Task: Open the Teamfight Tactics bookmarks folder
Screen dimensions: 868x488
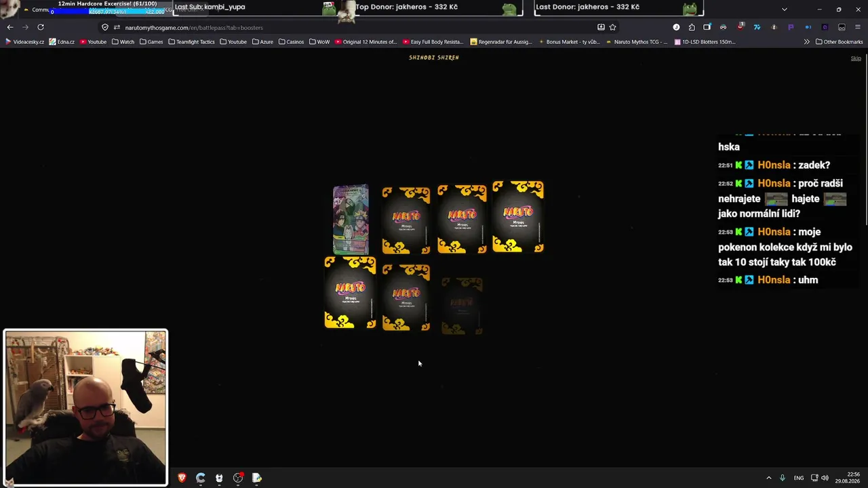Action: point(191,42)
